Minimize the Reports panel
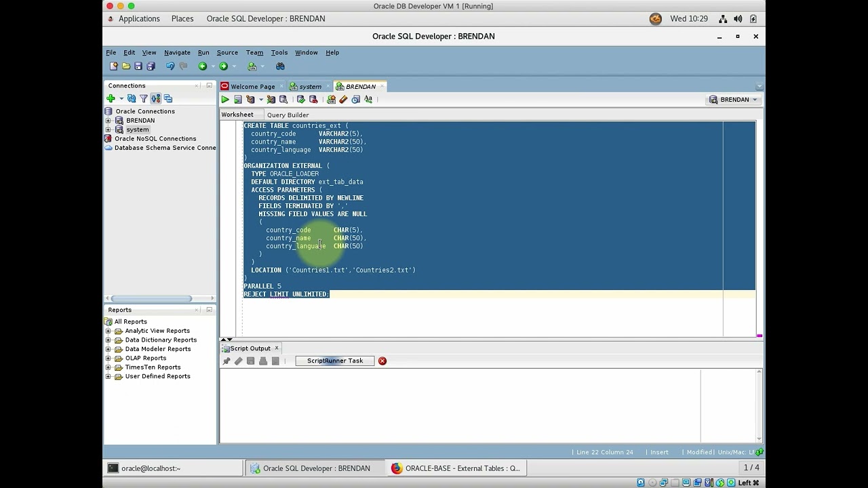The width and height of the screenshot is (868, 488). coord(209,310)
